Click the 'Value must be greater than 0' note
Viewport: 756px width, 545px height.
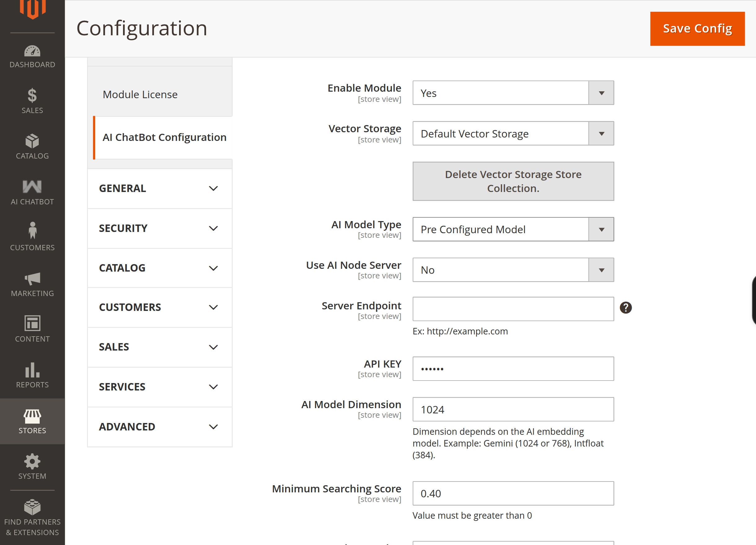coord(472,516)
